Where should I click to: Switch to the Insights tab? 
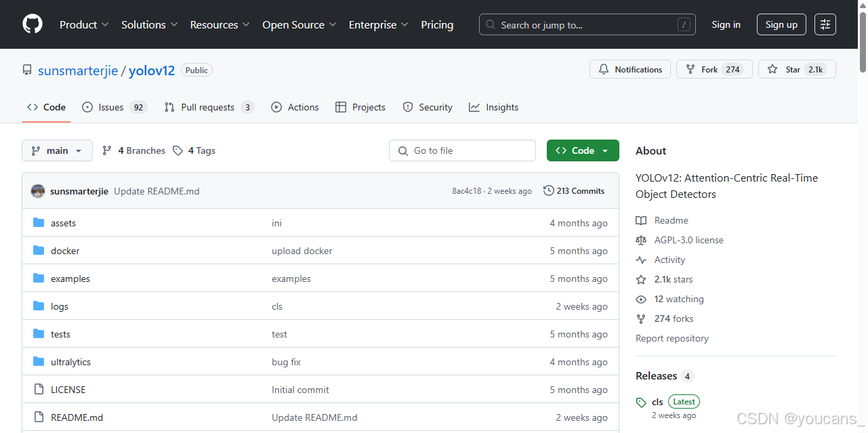494,107
